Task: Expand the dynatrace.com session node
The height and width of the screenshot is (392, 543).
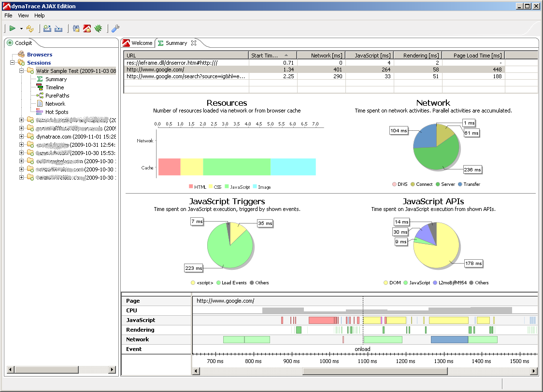Action: click(x=21, y=137)
